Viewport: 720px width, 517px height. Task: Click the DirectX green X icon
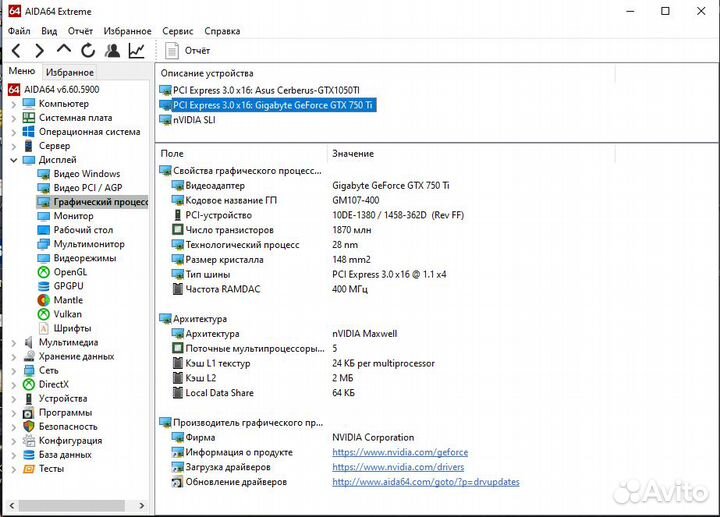click(29, 384)
